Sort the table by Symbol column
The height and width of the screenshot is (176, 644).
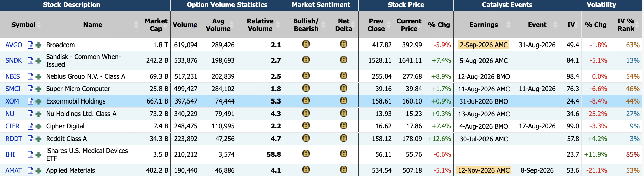pos(23,25)
